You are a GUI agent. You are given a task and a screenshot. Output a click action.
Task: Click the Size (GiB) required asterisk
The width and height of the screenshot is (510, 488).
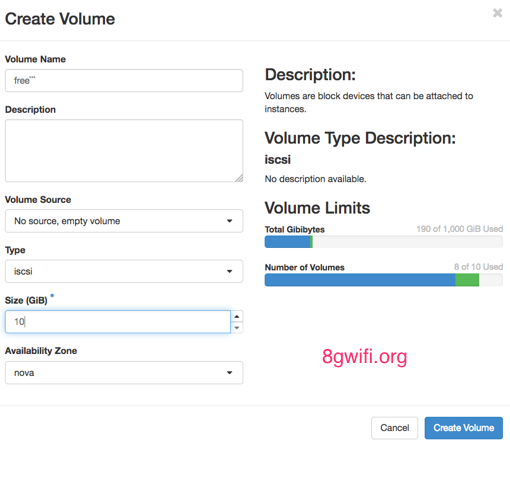click(x=52, y=295)
